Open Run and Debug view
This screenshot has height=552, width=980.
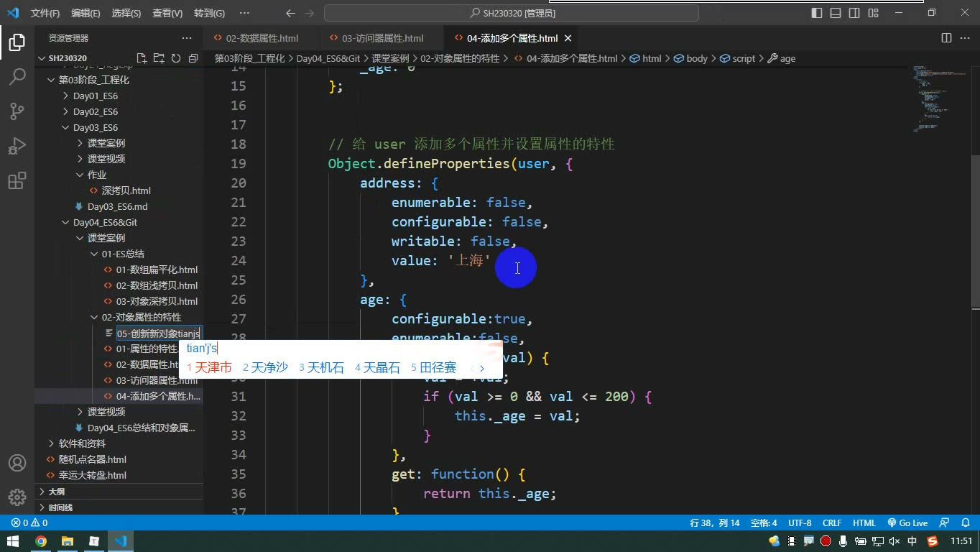pos(17,146)
